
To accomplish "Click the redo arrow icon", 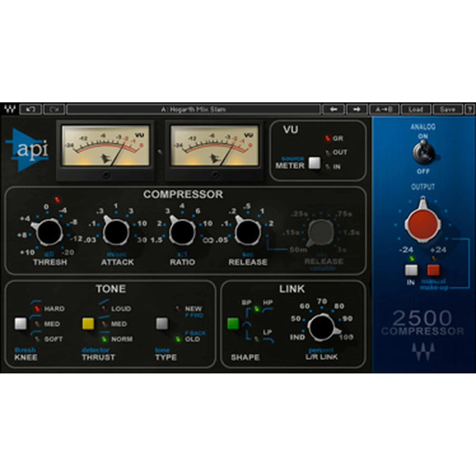I will [54, 109].
